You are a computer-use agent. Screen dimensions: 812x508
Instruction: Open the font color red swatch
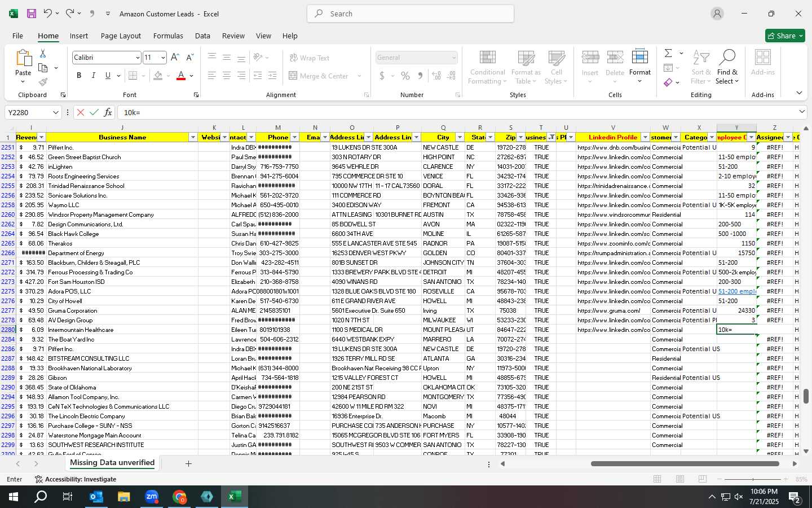(181, 76)
